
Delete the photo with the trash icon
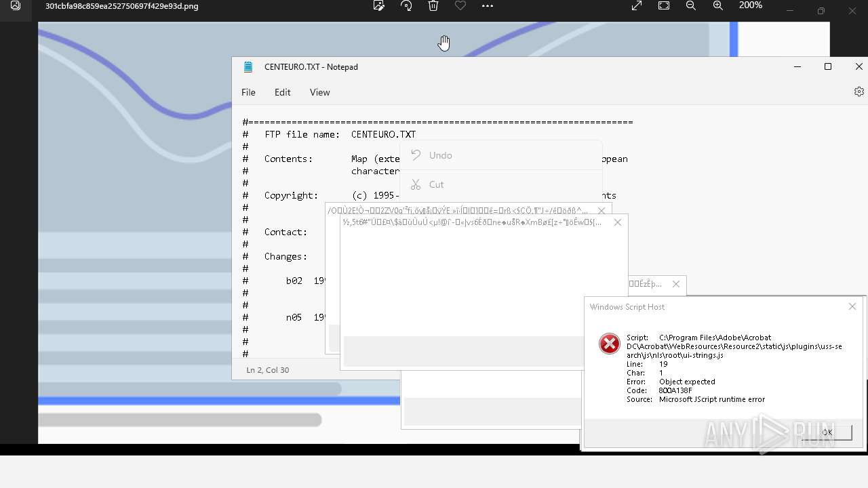(433, 6)
